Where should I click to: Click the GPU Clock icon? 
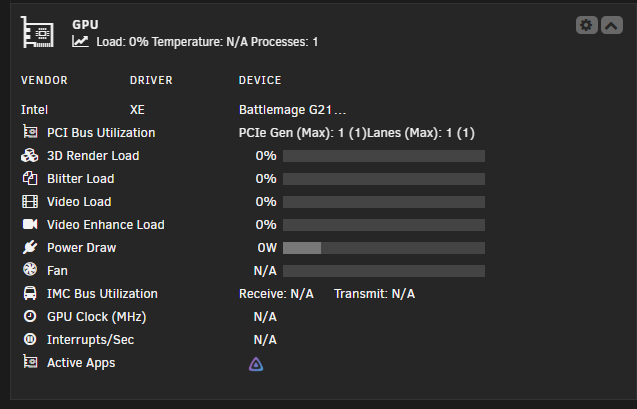pos(30,316)
